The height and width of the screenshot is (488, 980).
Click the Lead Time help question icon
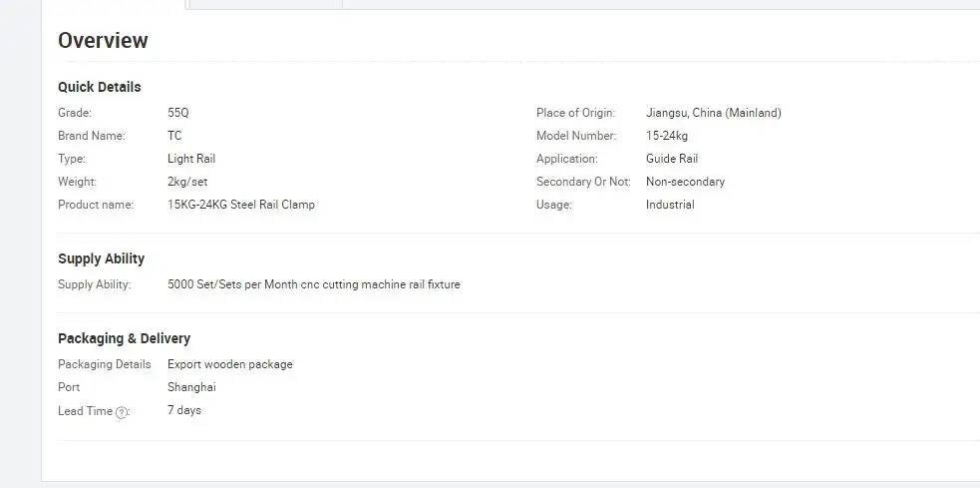pyautogui.click(x=122, y=412)
